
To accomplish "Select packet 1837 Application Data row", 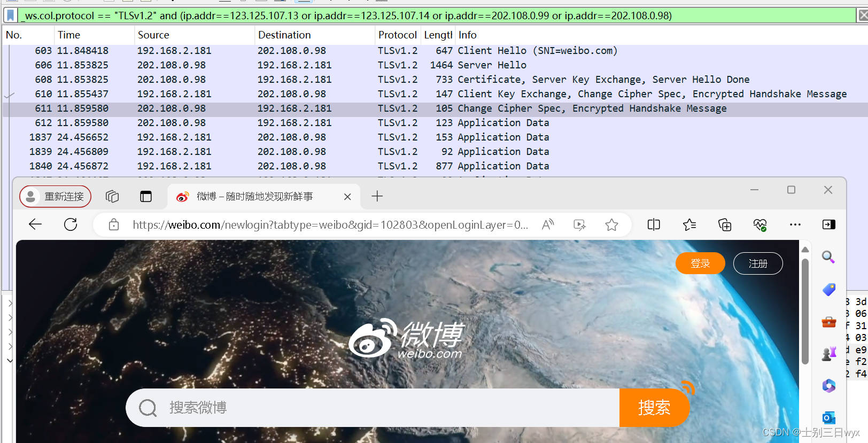I will point(435,137).
